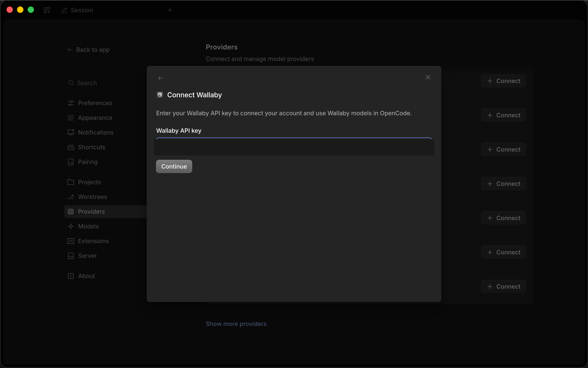Focus the Wallaby API key input field
Screen dimensions: 588x368
point(294,147)
